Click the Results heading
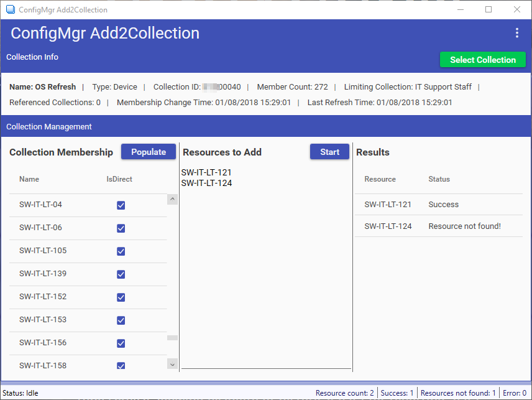Image resolution: width=532 pixels, height=400 pixels. coord(372,152)
